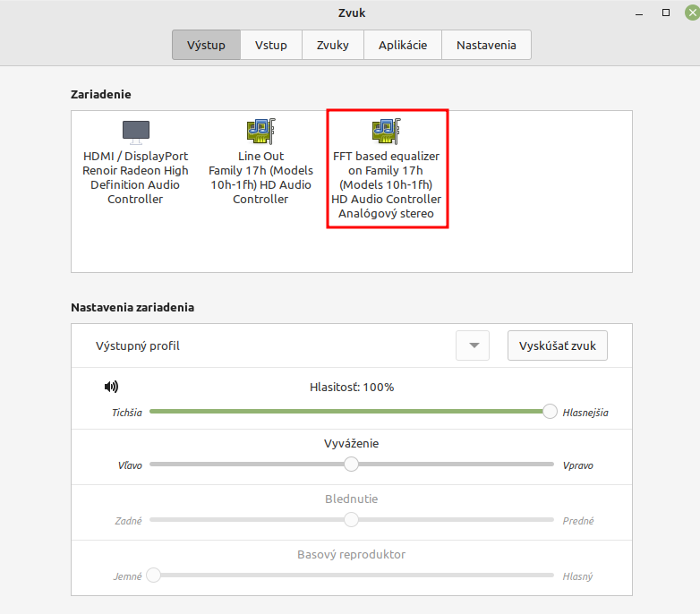Select the FFT based equalizer device icon

tap(386, 132)
